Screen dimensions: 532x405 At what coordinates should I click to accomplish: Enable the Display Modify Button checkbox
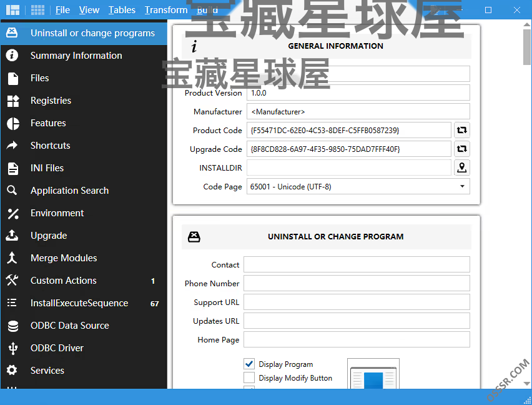[x=249, y=377]
